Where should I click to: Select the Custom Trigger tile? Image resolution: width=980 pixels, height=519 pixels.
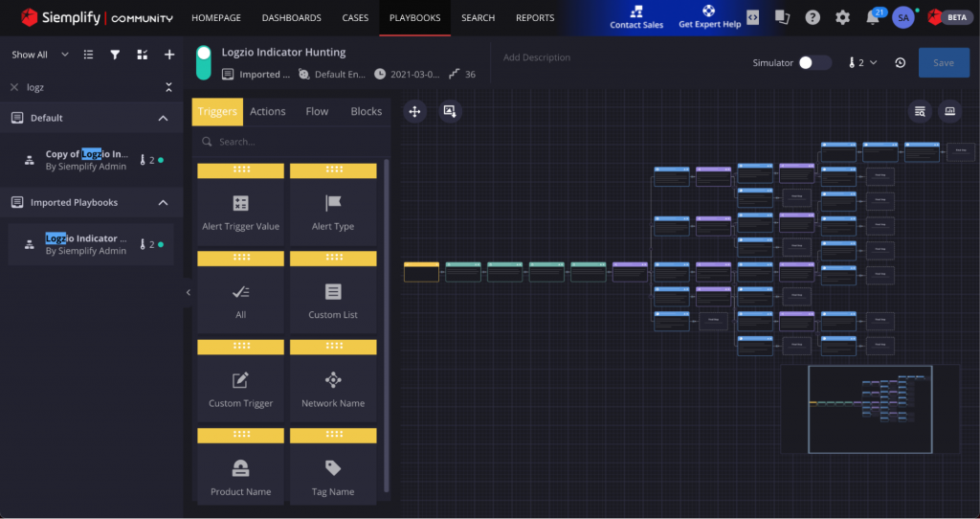[x=240, y=381]
